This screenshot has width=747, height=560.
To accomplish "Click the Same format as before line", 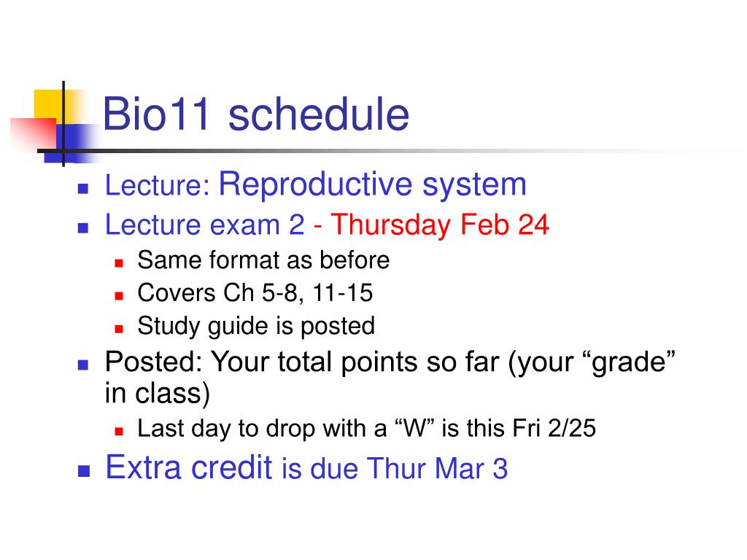I will click(x=263, y=260).
